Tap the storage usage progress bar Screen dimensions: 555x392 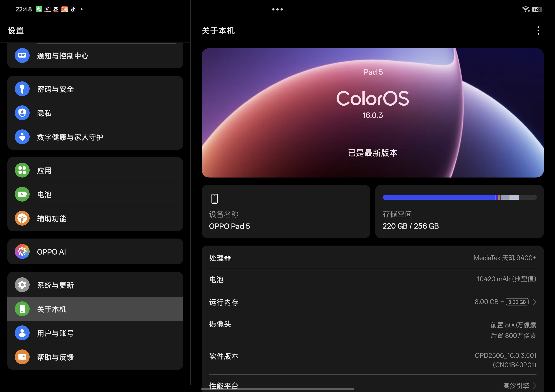click(x=459, y=197)
